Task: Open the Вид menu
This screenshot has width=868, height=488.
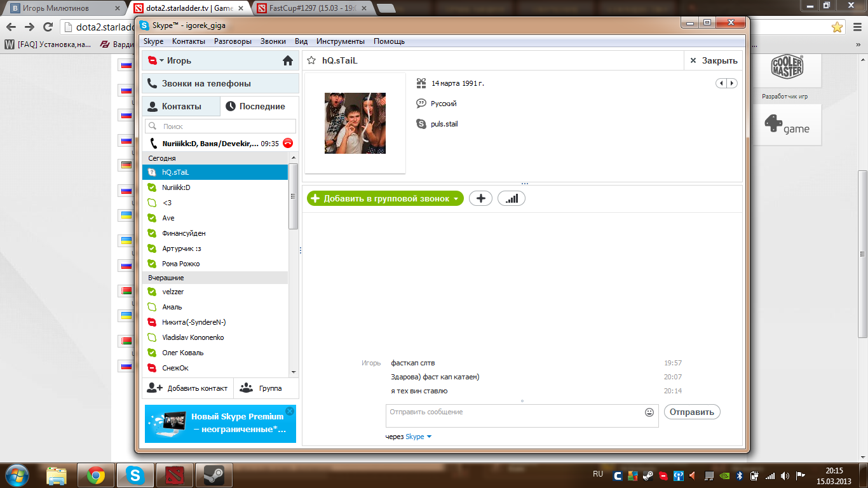Action: (x=301, y=41)
